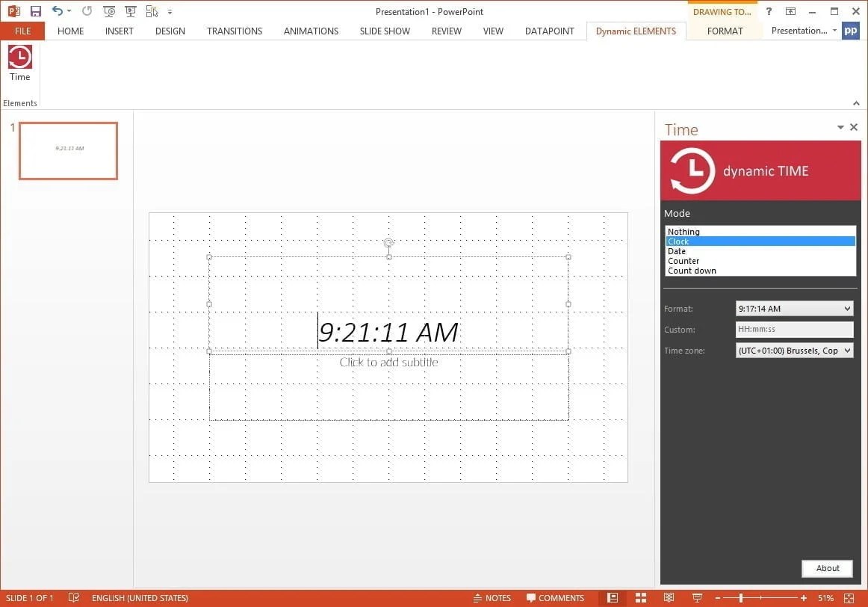Select the Time element tool in the ribbon
Screen dimensions: 868x607
coord(19,66)
